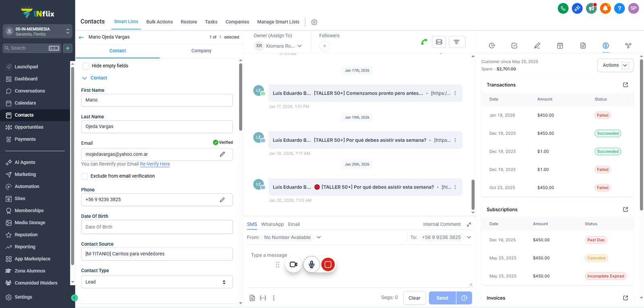
Task: Click the Send button
Action: click(x=442, y=298)
